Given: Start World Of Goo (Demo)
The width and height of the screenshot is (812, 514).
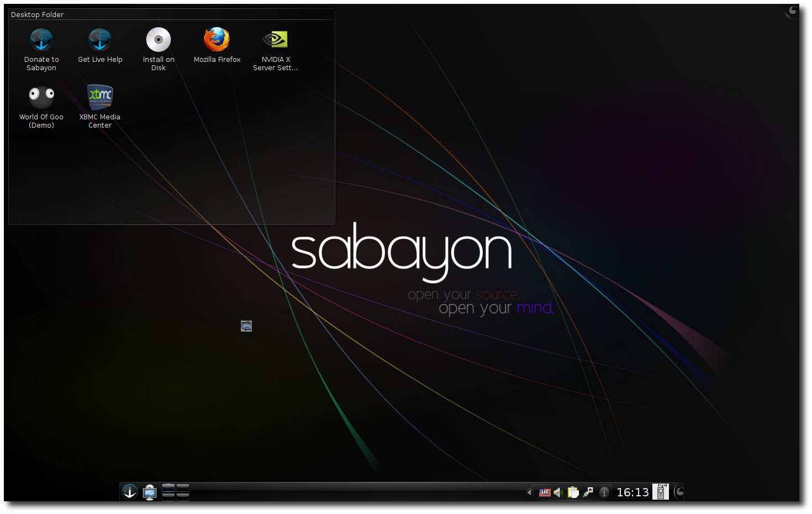Looking at the screenshot, I should pos(41,97).
